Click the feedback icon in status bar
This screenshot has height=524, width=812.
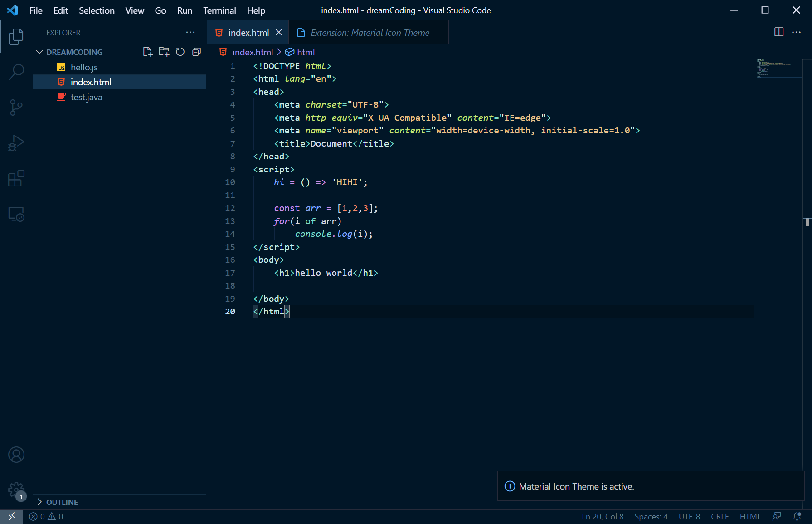click(x=777, y=516)
